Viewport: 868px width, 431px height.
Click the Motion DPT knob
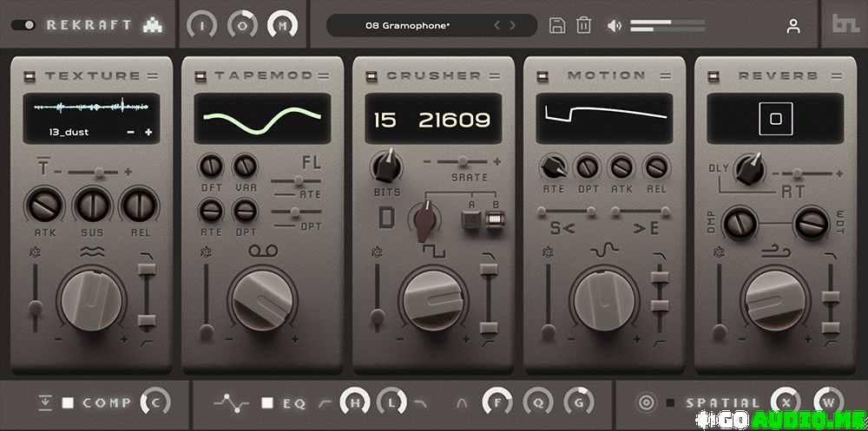[x=588, y=166]
